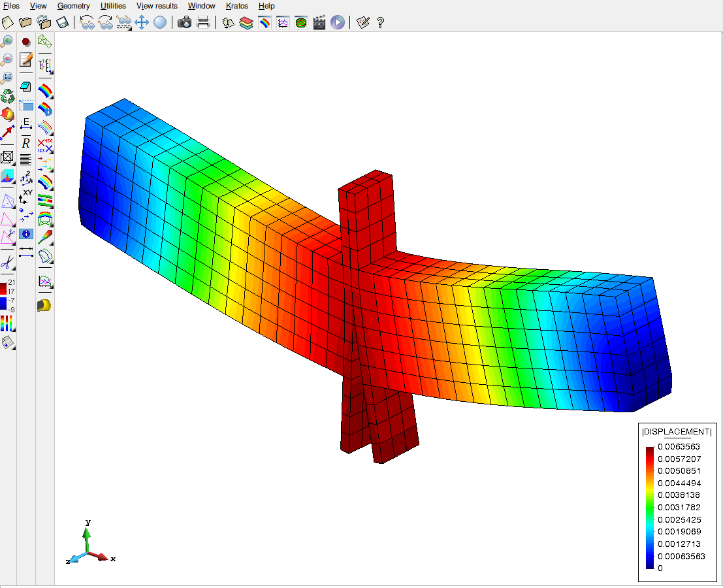The image size is (723, 588).
Task: Click the zoom out magnifier
Action: 7,59
